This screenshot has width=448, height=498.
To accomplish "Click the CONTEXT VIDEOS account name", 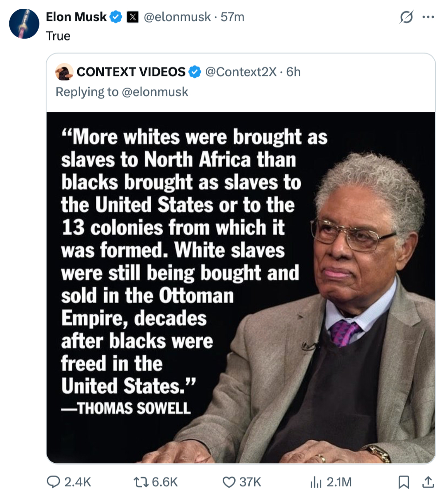I will click(x=131, y=71).
